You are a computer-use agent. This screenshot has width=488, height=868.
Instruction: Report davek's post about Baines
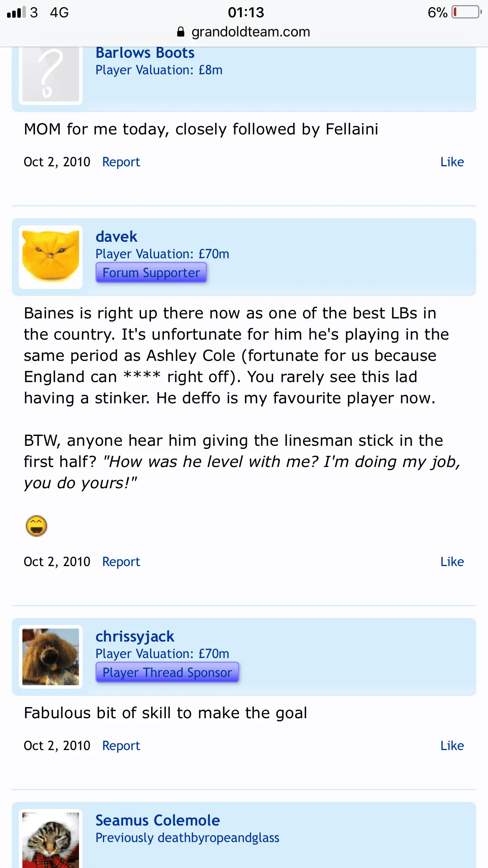[x=121, y=562]
